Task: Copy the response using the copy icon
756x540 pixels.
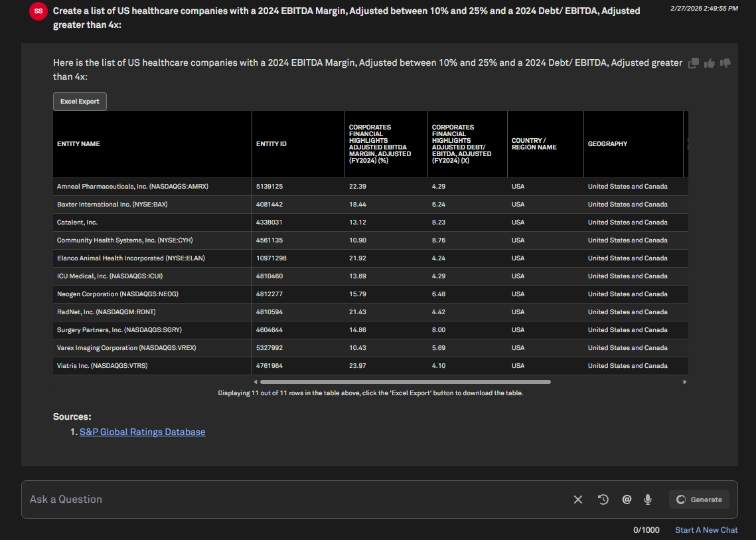Action: (x=694, y=63)
